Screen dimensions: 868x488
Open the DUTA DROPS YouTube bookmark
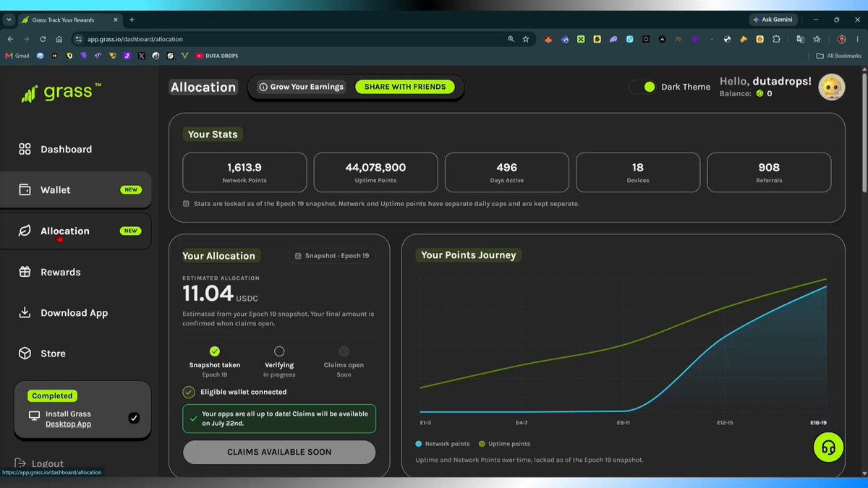tap(216, 56)
